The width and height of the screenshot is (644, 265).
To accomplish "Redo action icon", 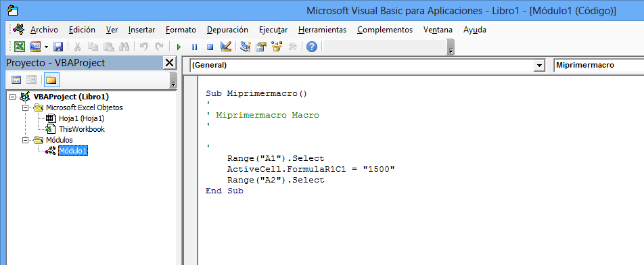I will 159,47.
